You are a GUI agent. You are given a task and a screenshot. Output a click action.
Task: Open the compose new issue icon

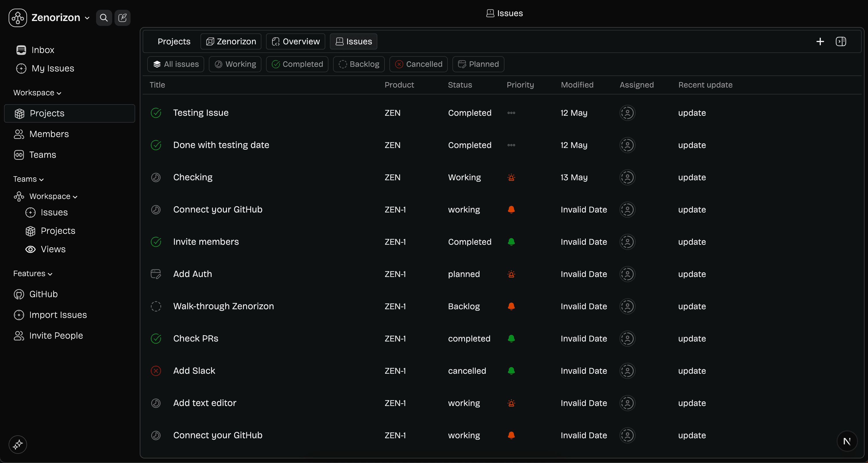click(122, 18)
